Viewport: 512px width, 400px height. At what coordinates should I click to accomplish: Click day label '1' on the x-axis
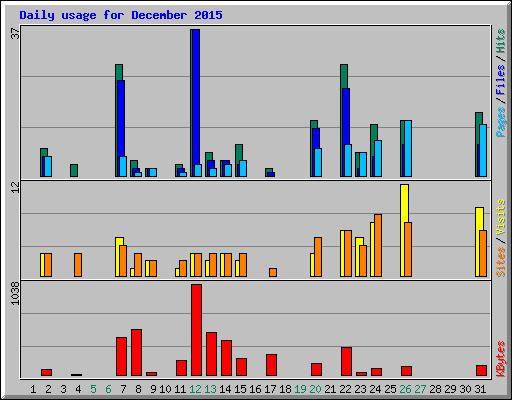pos(33,389)
